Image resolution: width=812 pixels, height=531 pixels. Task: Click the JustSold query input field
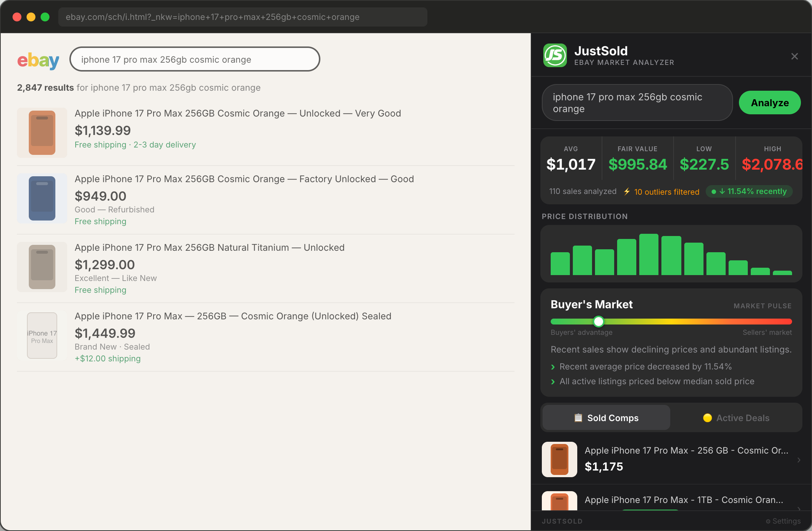(x=637, y=103)
